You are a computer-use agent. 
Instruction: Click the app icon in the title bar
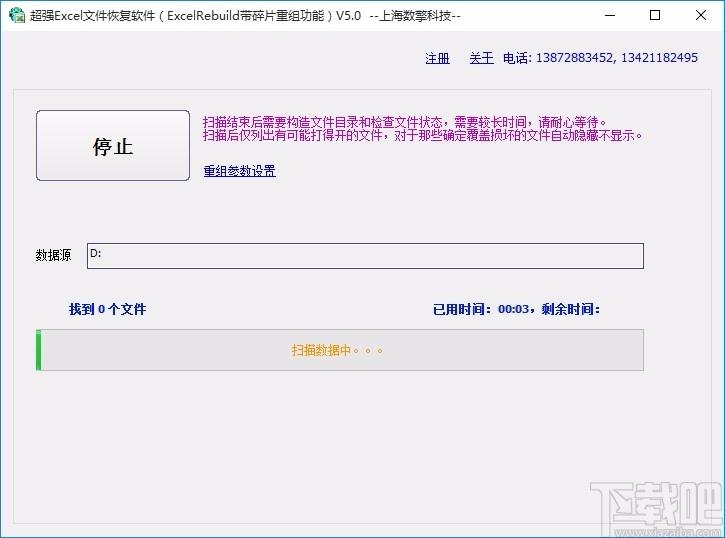tap(17, 15)
